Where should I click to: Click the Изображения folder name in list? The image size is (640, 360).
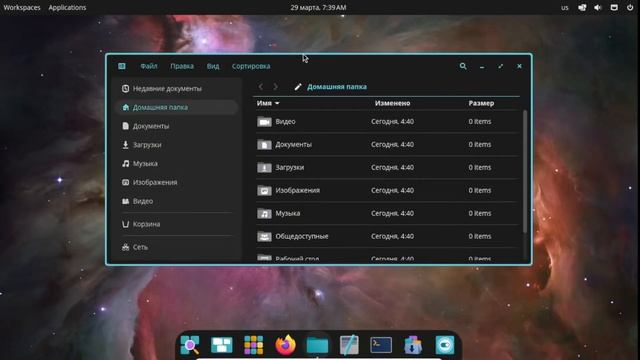click(298, 190)
